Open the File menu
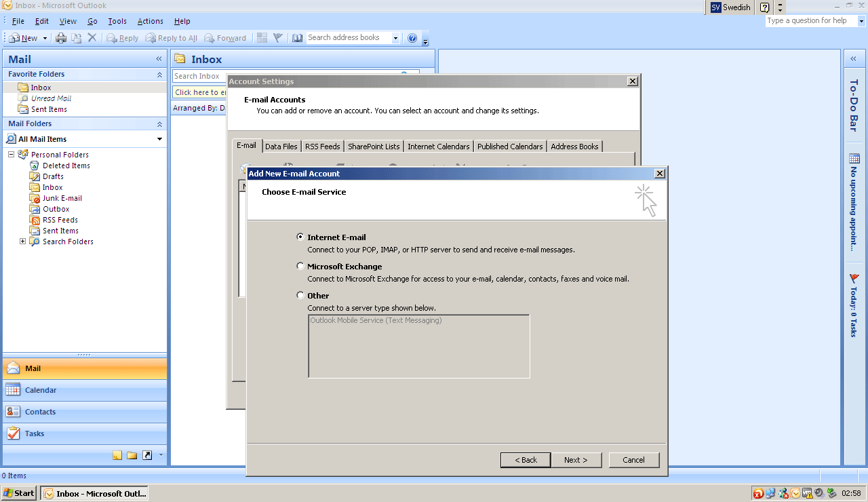868x502 pixels. point(18,22)
